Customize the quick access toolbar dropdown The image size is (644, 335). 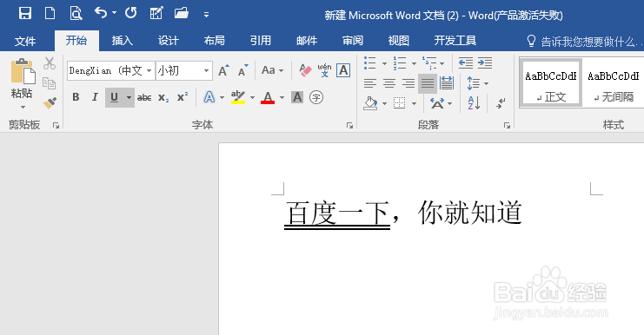tap(206, 15)
